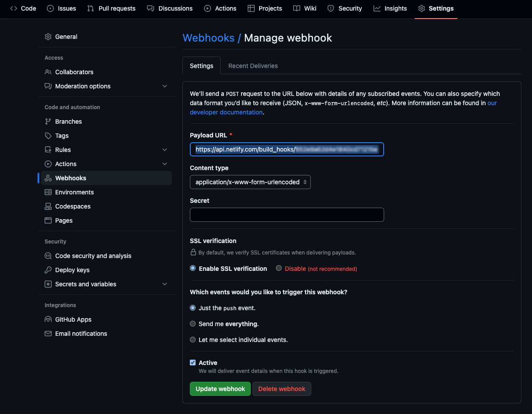532x414 pixels.
Task: Select Disable SSL verification option
Action: click(279, 268)
